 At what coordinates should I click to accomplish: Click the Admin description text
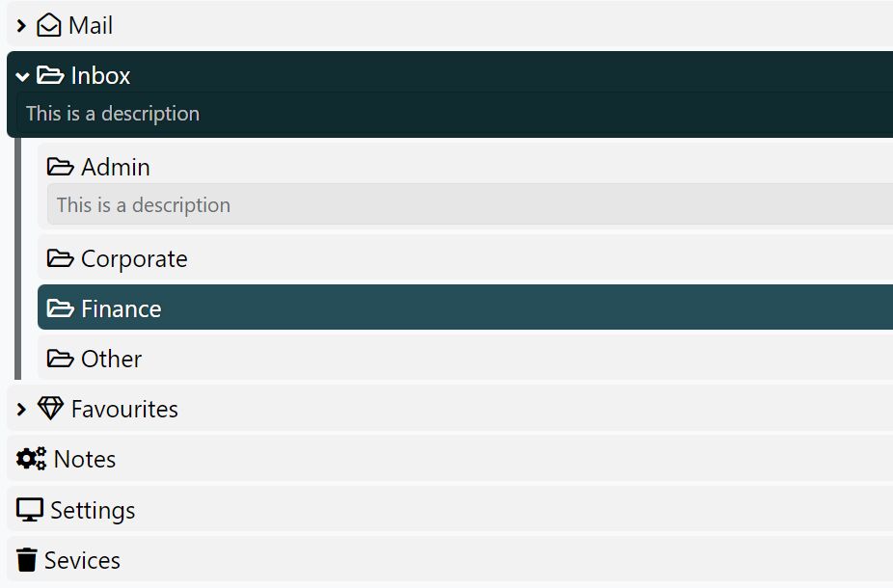(x=143, y=204)
